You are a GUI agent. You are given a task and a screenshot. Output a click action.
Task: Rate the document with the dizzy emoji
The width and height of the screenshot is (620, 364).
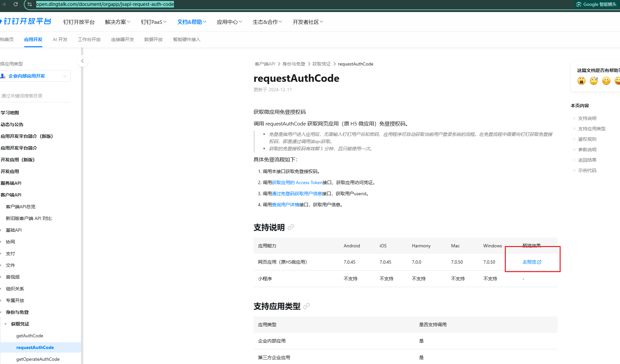point(594,81)
